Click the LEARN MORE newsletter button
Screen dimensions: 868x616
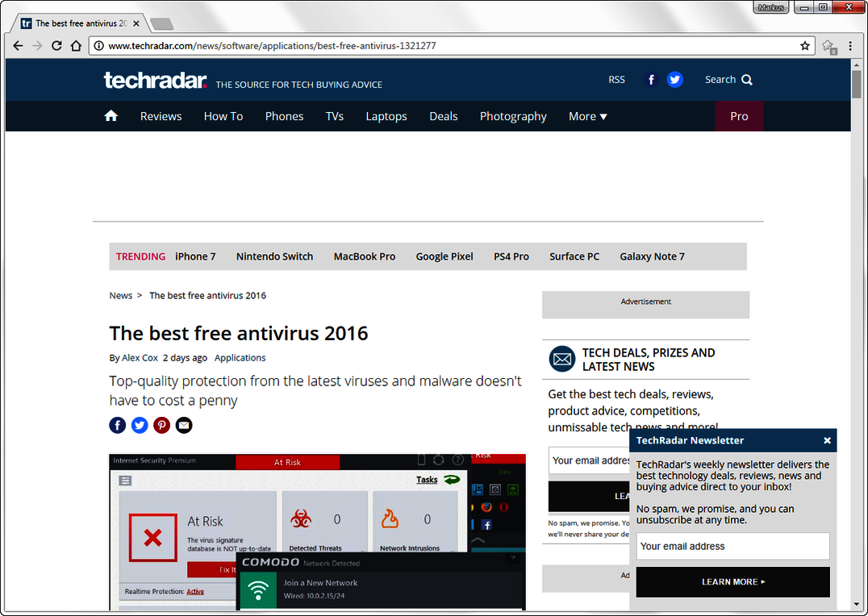pyautogui.click(x=732, y=582)
